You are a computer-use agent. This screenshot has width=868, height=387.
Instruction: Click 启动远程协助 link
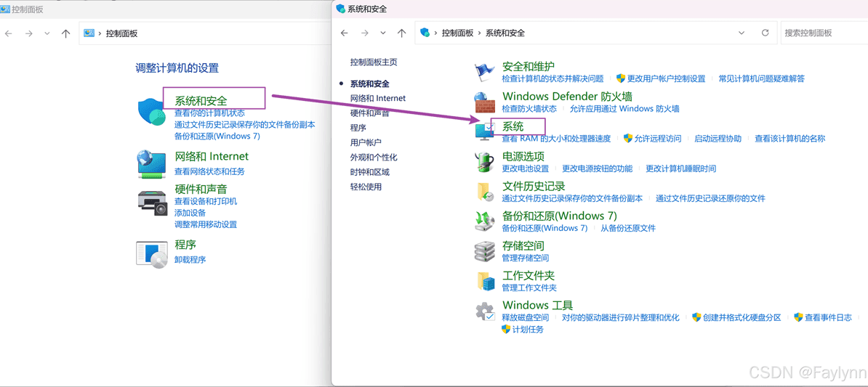(x=718, y=138)
